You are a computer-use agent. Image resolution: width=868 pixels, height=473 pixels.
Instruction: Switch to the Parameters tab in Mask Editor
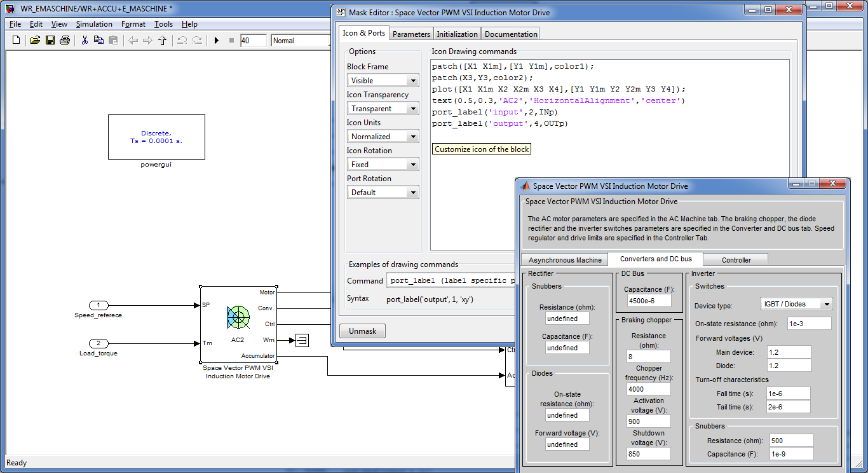point(411,34)
